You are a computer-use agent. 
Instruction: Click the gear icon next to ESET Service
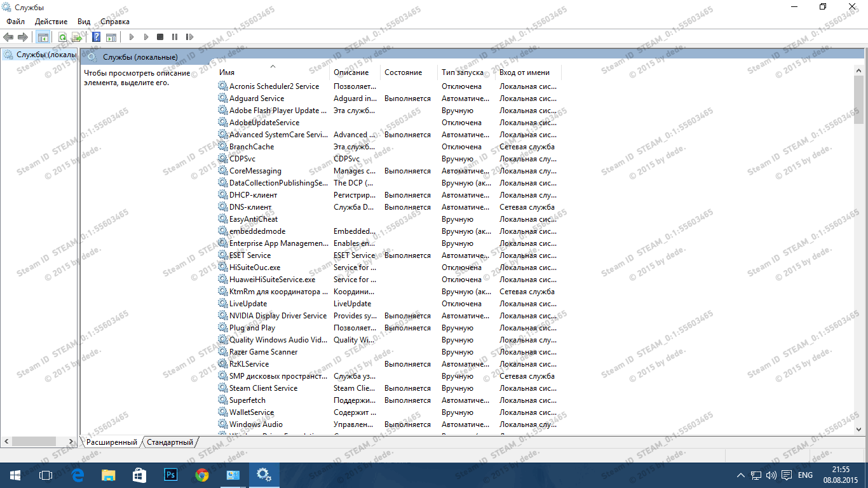pos(223,255)
